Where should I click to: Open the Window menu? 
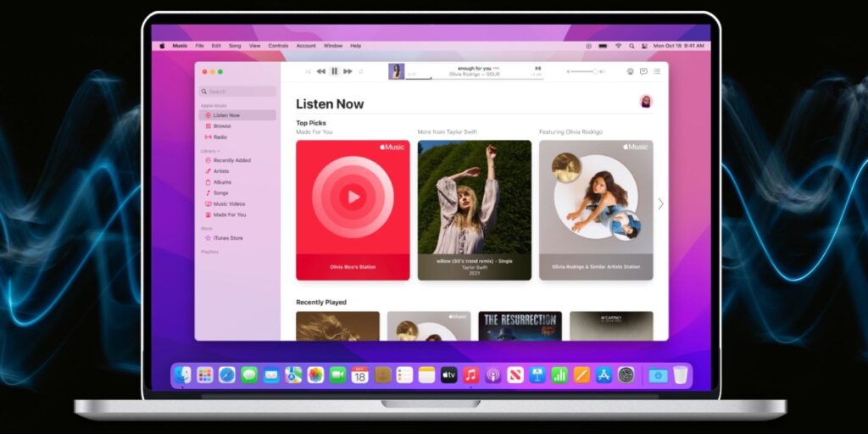point(332,46)
